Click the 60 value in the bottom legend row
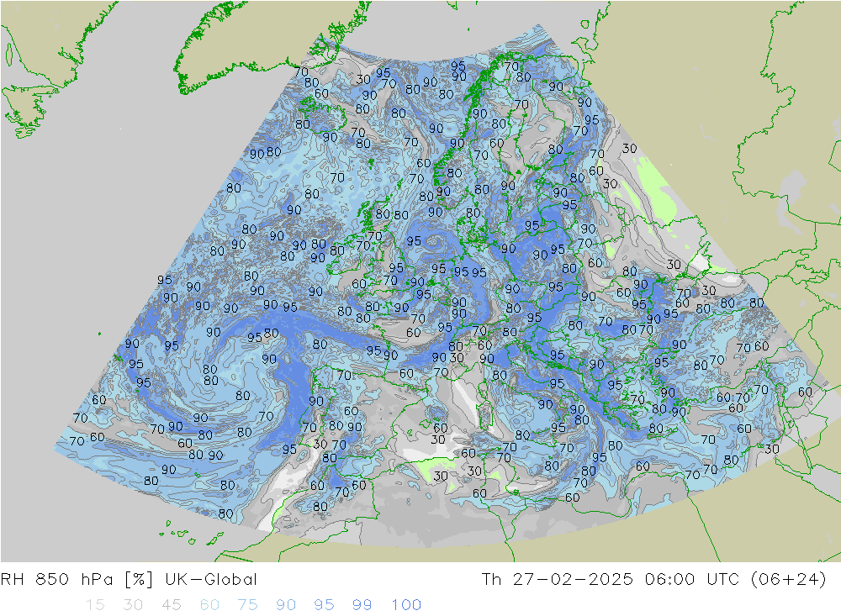Screen dimensions: 841x616 209,605
